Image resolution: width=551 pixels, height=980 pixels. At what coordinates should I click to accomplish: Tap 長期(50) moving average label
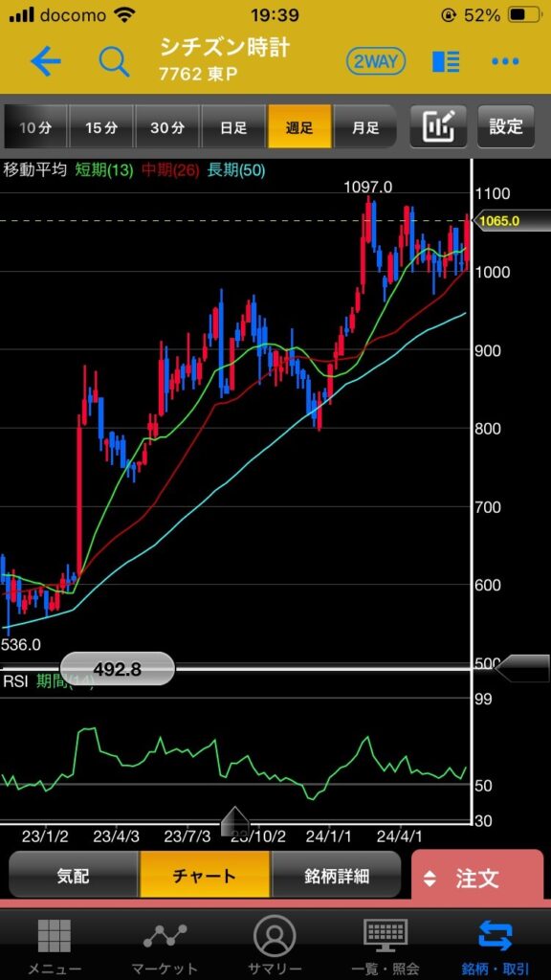(x=236, y=169)
